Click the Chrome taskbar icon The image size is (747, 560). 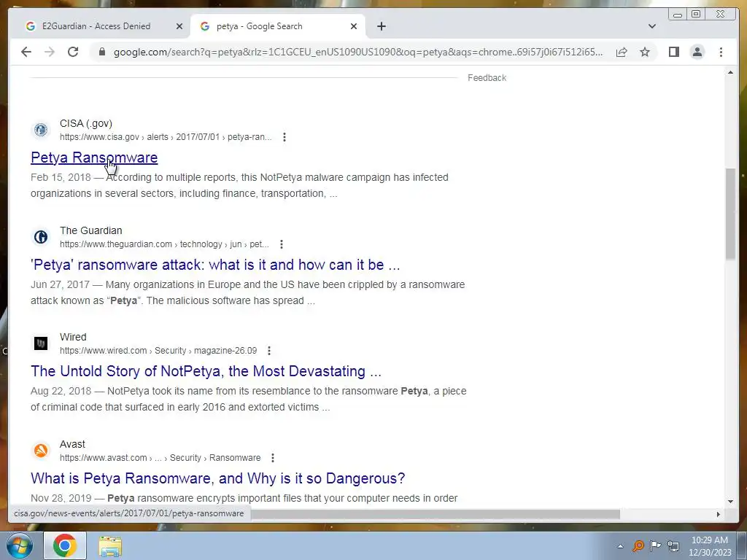(65, 545)
